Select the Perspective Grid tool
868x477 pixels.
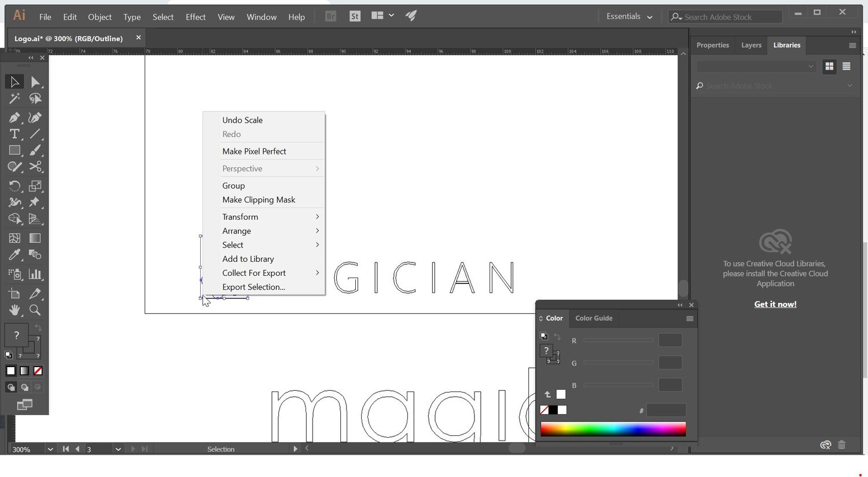pos(35,219)
